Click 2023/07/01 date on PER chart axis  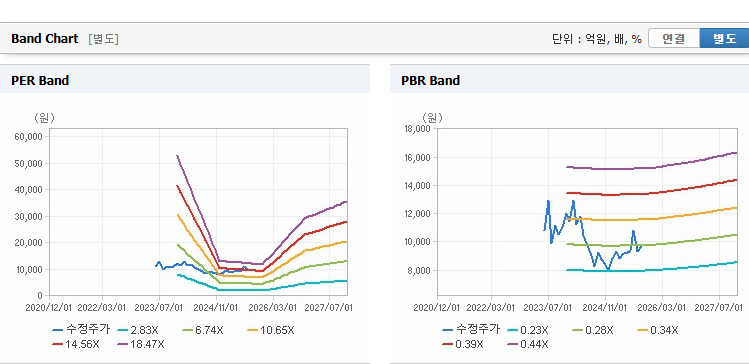(159, 307)
